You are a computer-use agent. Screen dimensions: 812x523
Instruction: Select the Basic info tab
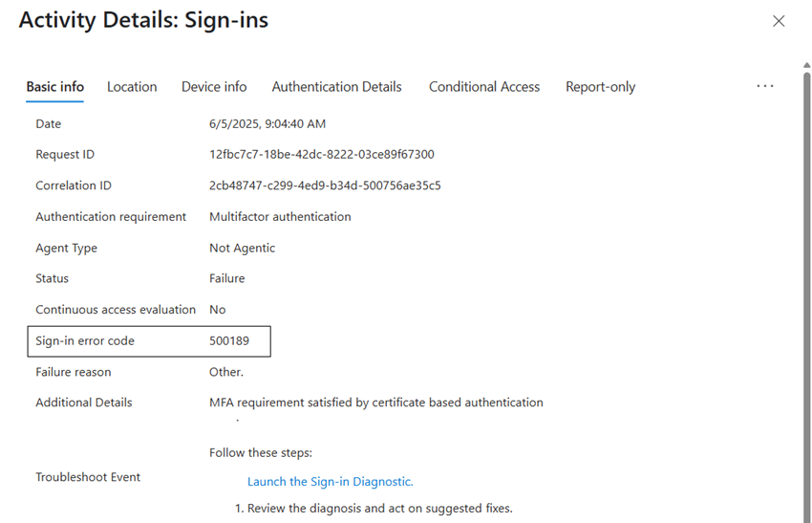coord(54,87)
